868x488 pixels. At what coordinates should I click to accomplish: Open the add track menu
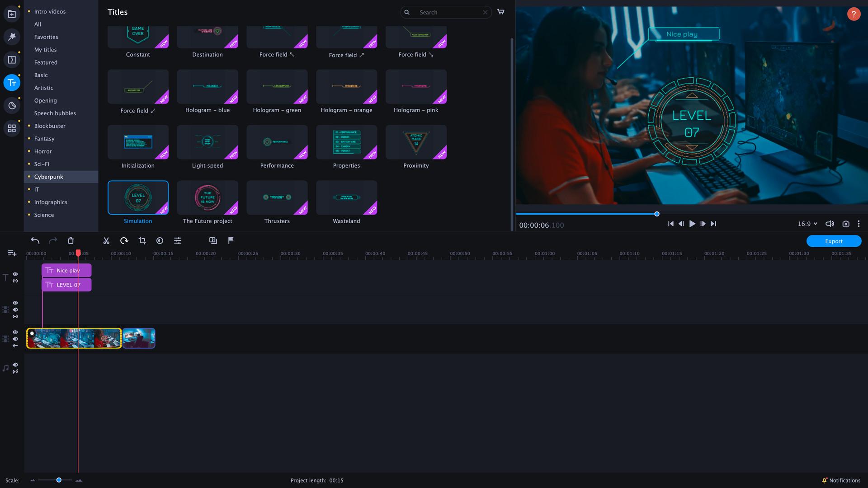(x=12, y=253)
